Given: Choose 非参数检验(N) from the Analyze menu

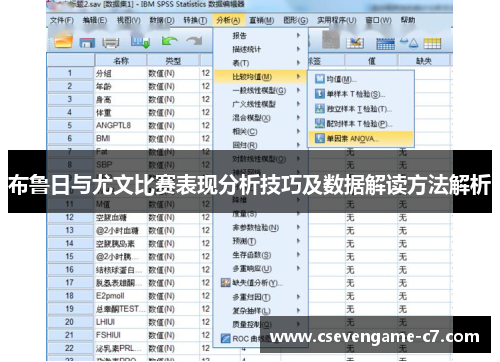Looking at the screenshot, I should [260, 228].
